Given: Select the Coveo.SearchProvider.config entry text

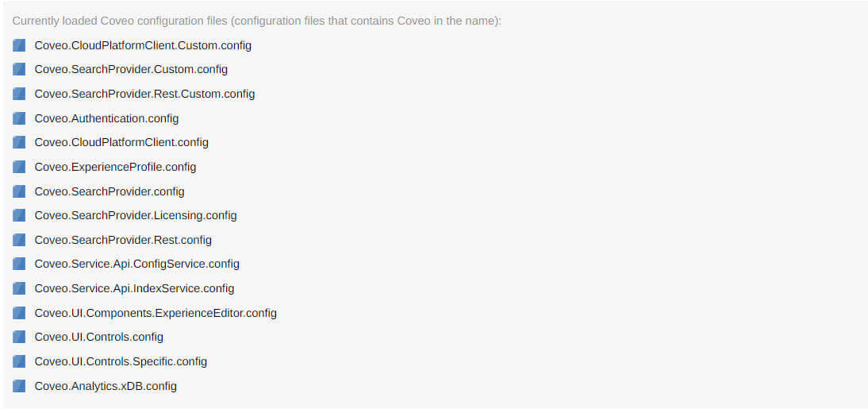Looking at the screenshot, I should (x=109, y=191).
